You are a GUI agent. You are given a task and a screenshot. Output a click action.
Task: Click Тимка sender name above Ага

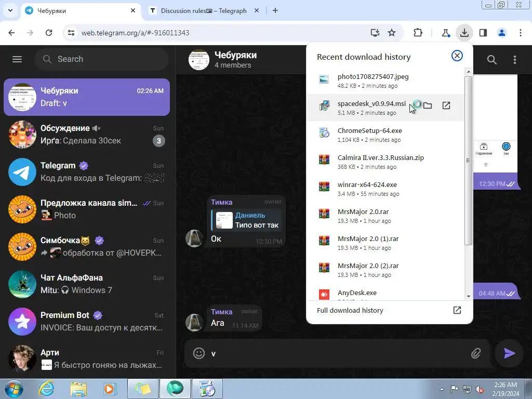click(221, 312)
